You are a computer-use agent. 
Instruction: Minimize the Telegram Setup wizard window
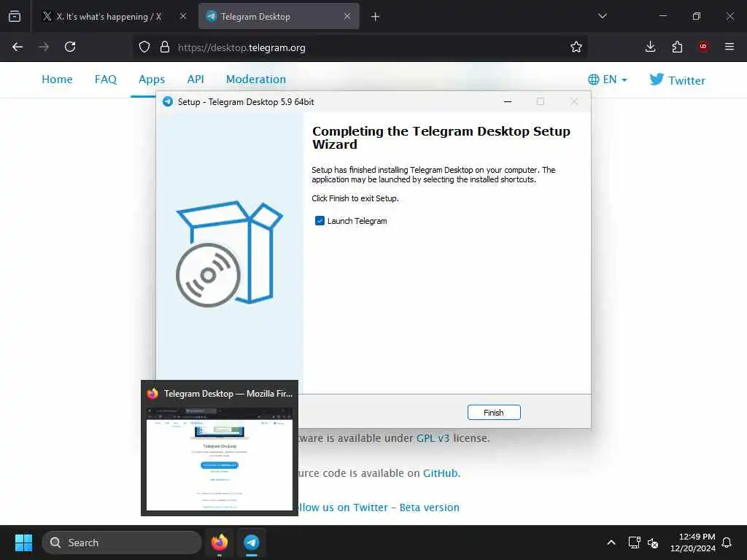click(x=508, y=101)
